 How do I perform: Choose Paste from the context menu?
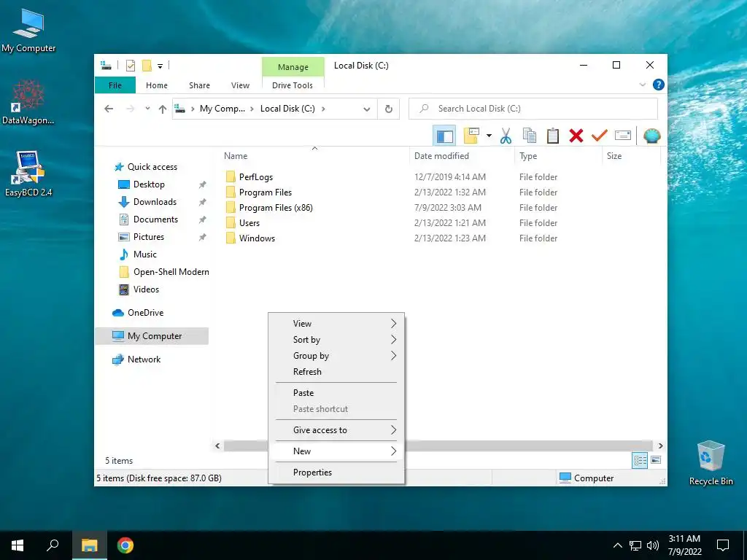click(336, 393)
